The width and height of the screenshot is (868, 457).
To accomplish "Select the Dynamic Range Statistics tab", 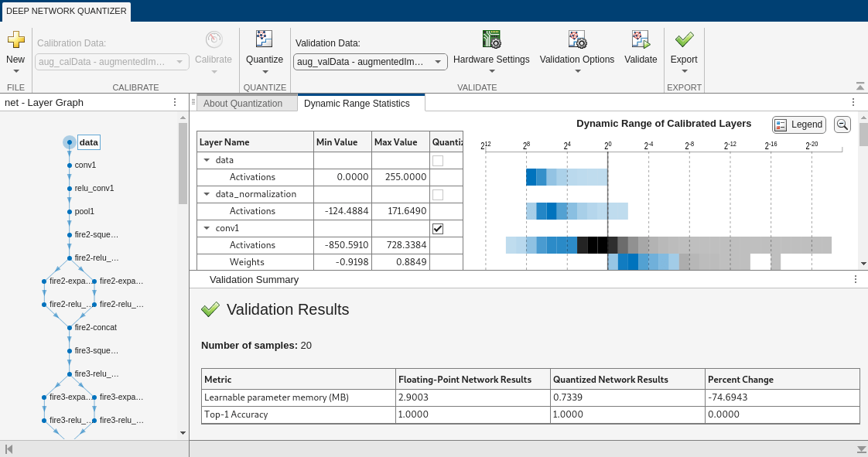I will [x=357, y=104].
